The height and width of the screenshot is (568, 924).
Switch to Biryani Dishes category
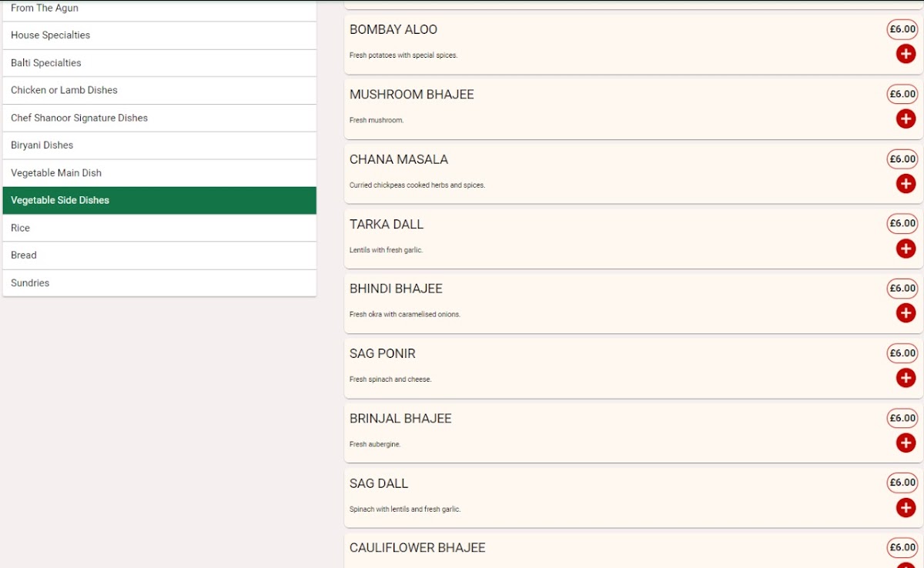159,145
